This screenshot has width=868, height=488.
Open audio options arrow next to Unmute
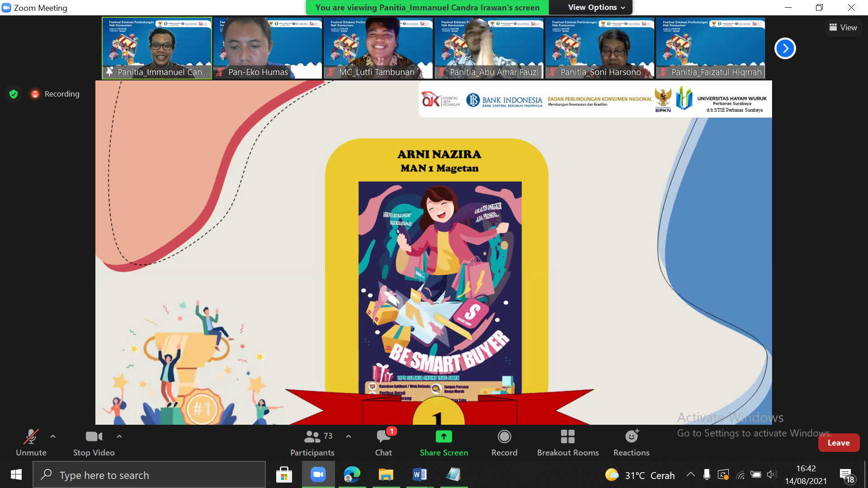coord(53,436)
